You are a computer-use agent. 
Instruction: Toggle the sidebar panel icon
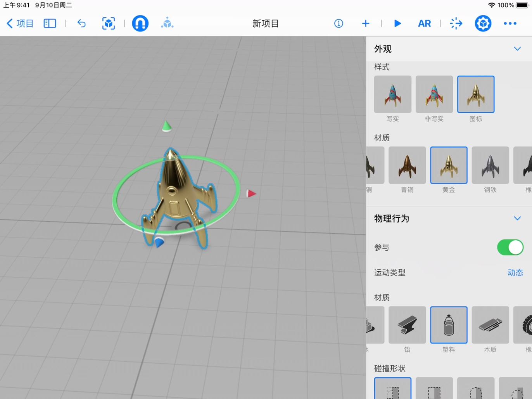click(50, 23)
